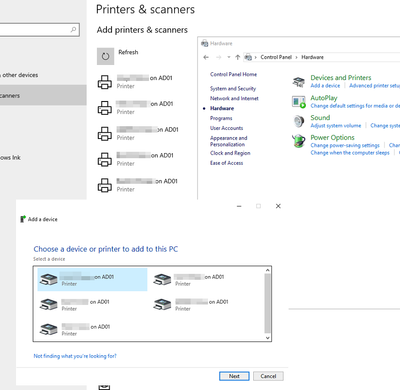Open Adjust system volume link
The image size is (400, 390).
[336, 126]
